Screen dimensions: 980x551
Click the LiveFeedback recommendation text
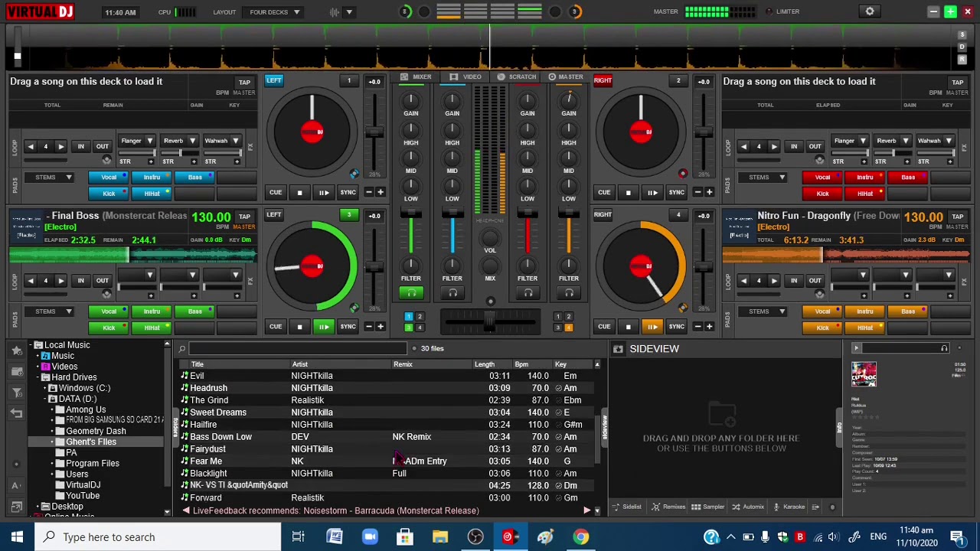(336, 510)
